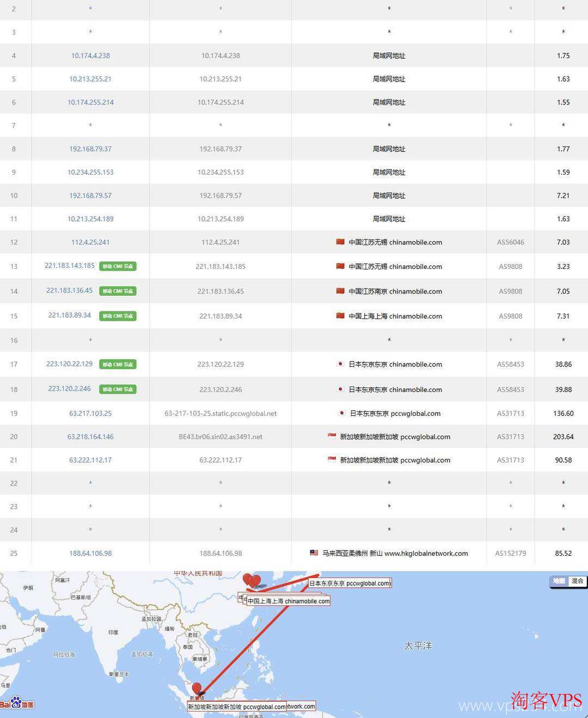Click AS58453 in the 223.120.2.246 row
The width and height of the screenshot is (588, 718).
tap(511, 390)
